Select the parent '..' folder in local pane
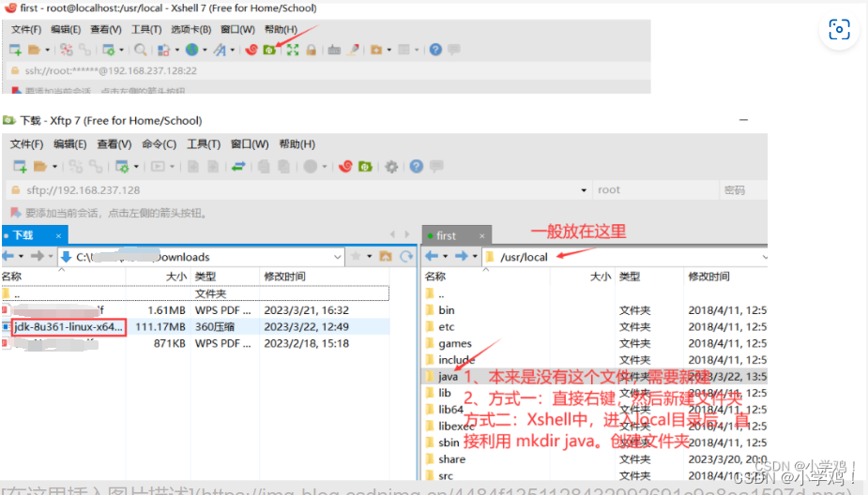 [195, 293]
